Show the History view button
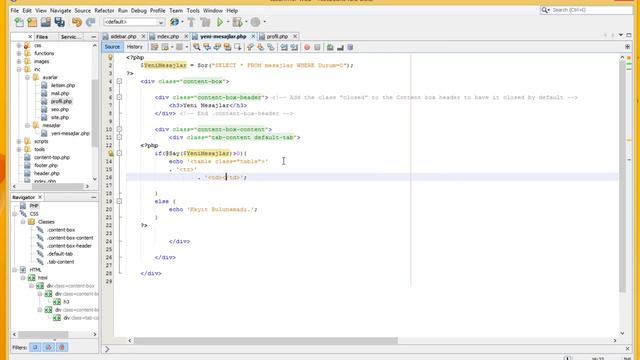This screenshot has width=640, height=360. [x=135, y=47]
